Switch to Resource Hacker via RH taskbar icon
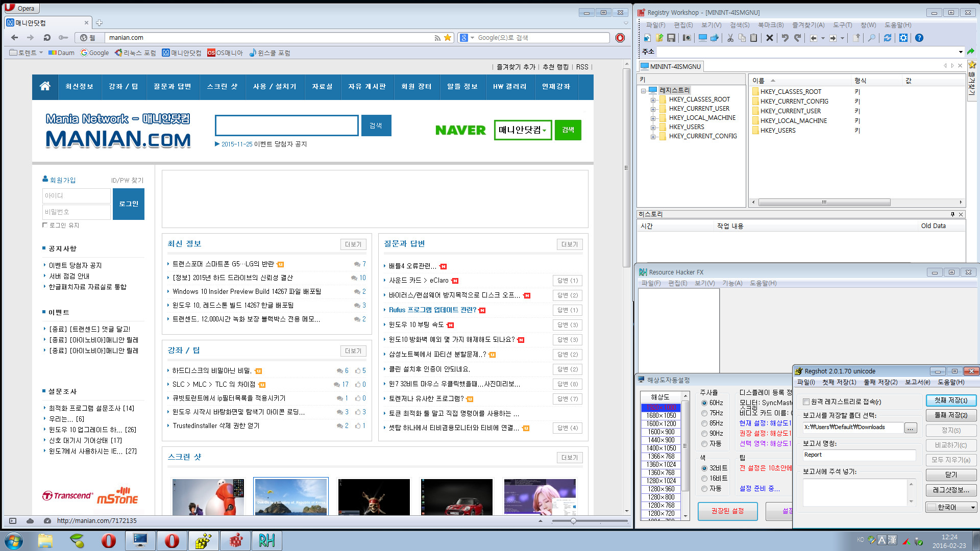The height and width of the screenshot is (551, 980). pos(266,541)
